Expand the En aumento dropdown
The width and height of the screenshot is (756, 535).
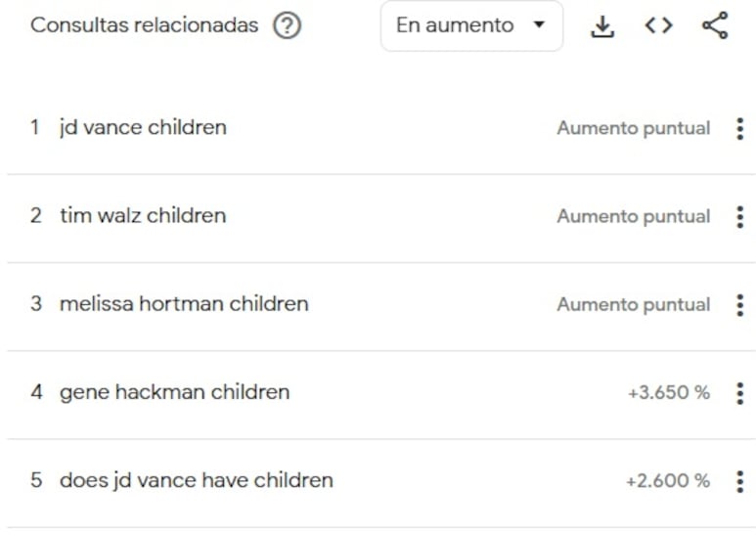pyautogui.click(x=471, y=25)
